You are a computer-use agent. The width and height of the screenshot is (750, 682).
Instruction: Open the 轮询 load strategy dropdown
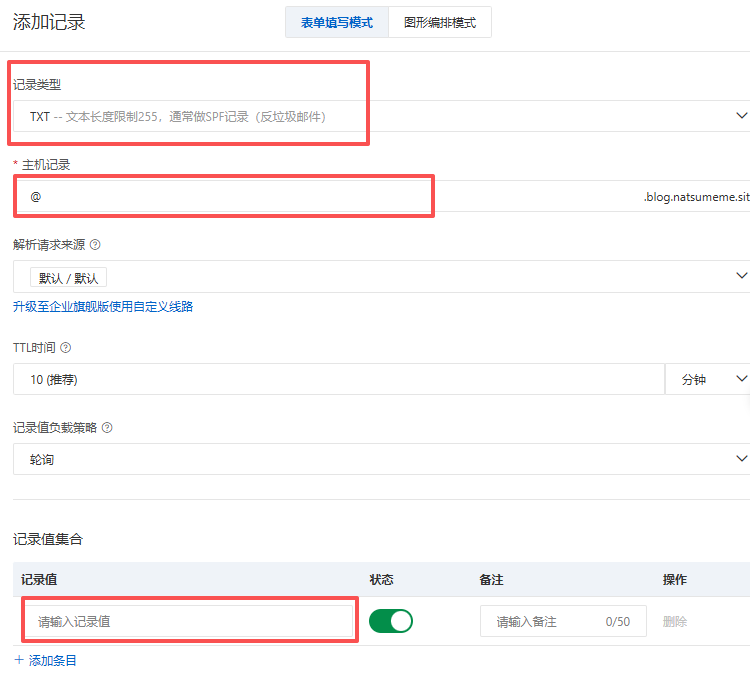click(x=380, y=459)
